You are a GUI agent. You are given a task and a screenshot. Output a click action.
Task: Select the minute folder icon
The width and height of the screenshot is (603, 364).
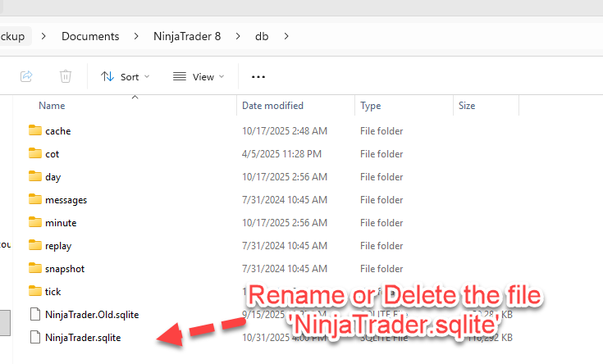[x=35, y=222]
